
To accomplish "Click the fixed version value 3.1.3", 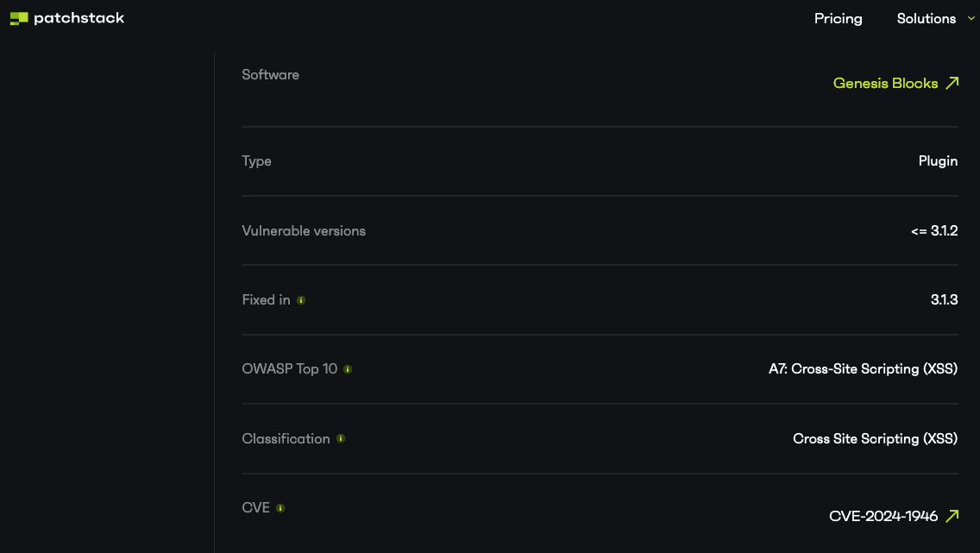I will tap(945, 300).
